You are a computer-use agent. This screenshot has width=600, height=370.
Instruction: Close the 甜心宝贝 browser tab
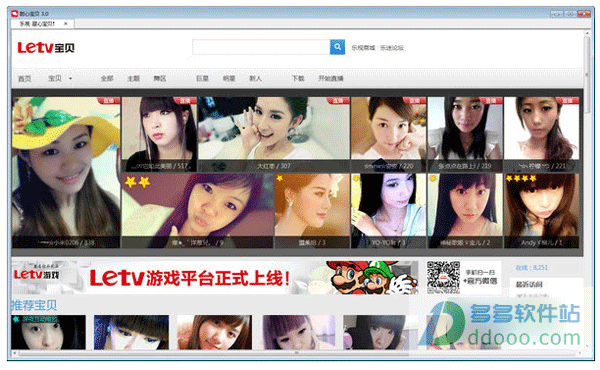[66, 24]
